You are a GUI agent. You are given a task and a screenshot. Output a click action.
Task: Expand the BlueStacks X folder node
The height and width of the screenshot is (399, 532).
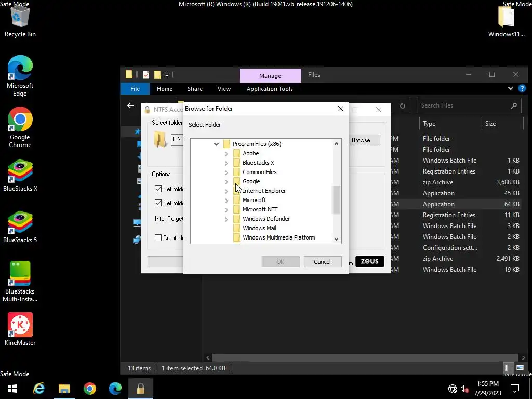click(227, 163)
